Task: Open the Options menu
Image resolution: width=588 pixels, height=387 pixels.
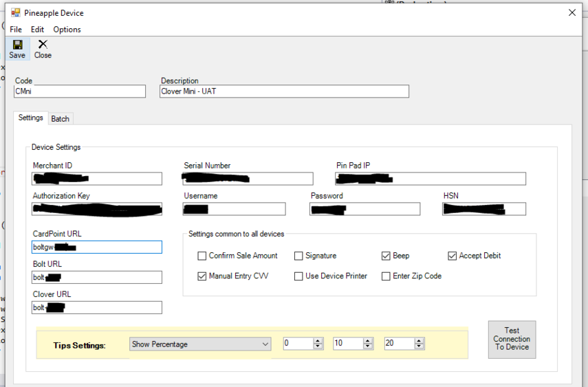Action: pos(67,30)
